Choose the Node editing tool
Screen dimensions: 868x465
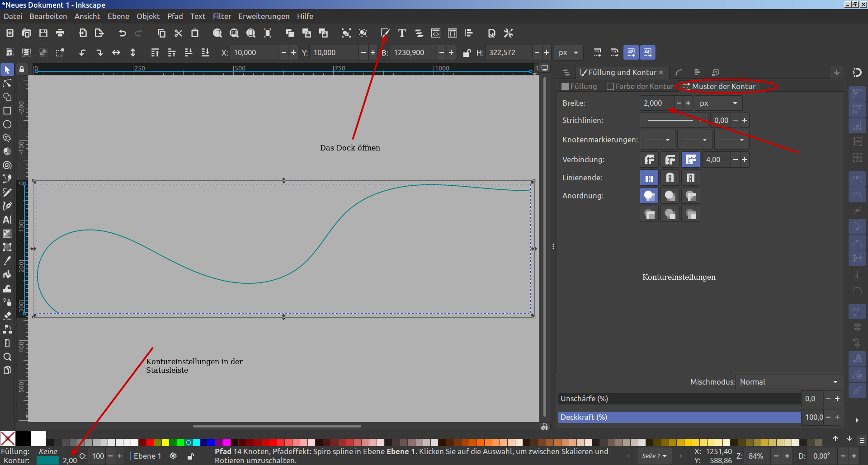[7, 84]
